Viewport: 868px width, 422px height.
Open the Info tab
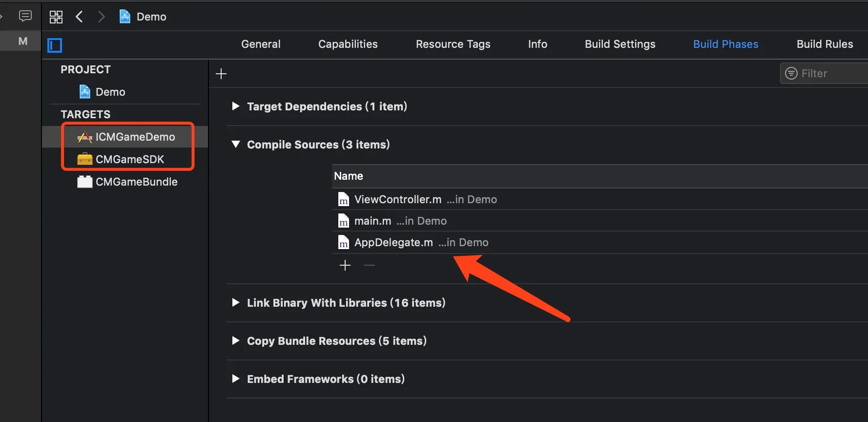537,44
